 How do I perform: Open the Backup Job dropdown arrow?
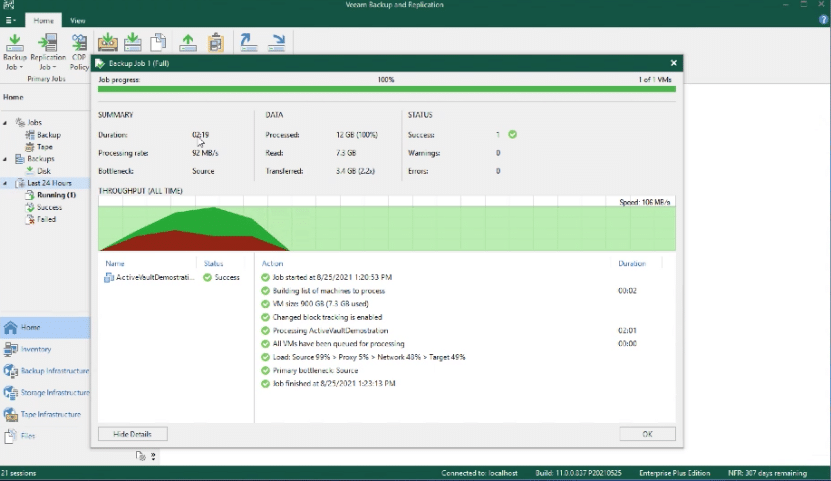pos(21,67)
